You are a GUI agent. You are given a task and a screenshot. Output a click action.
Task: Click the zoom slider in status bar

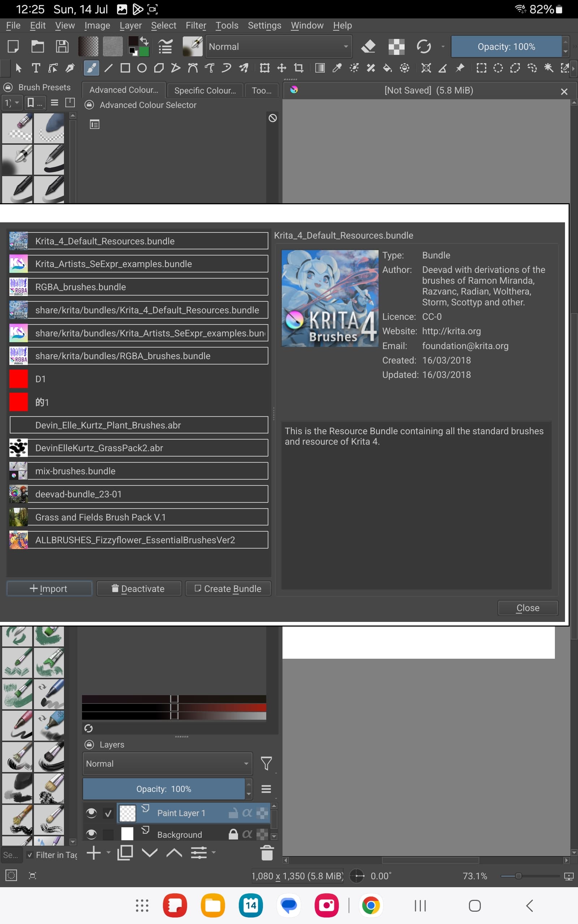(x=530, y=876)
